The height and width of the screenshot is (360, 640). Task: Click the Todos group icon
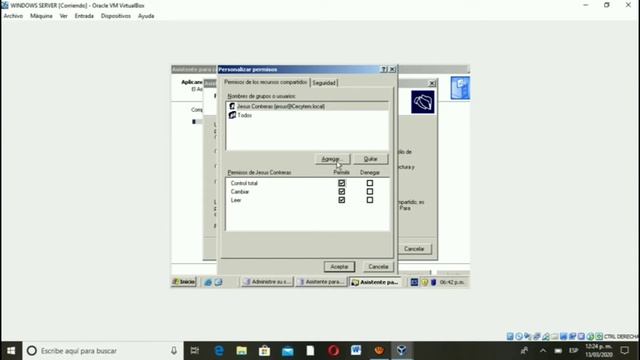[x=232, y=115]
